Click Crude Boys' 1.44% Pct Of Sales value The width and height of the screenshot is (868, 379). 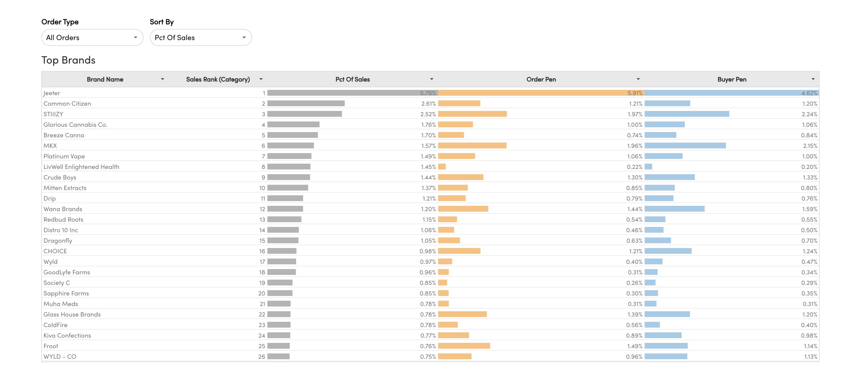point(428,177)
